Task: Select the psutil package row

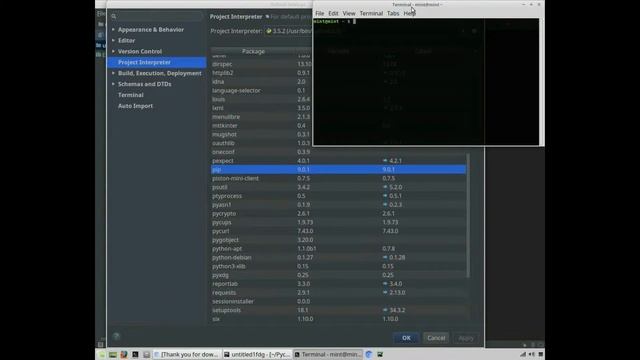Action: (338, 187)
